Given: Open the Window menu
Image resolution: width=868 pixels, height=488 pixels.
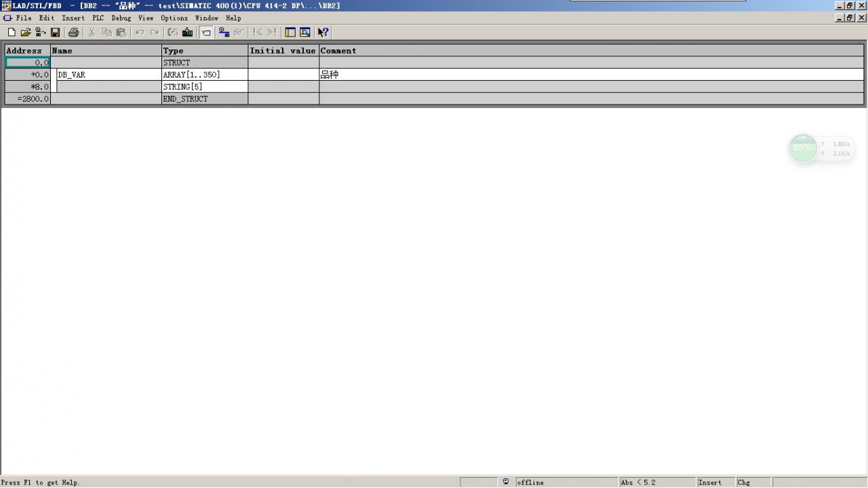Looking at the screenshot, I should (207, 18).
